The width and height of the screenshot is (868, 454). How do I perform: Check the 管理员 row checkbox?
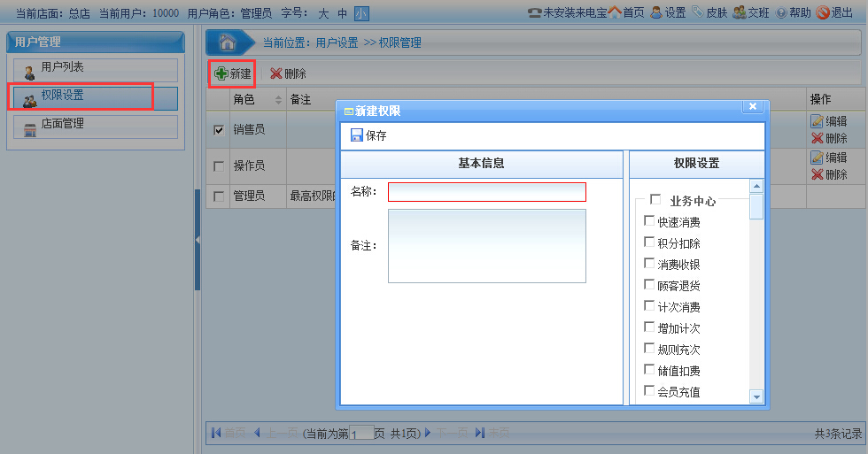click(219, 196)
